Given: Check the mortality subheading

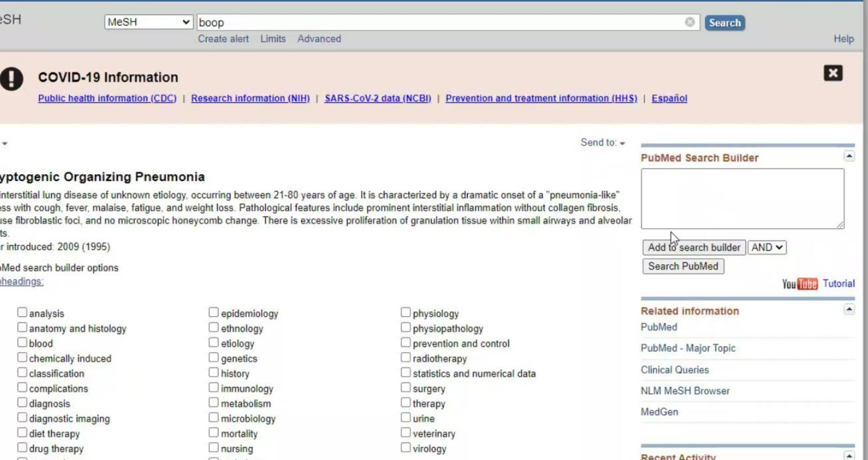Looking at the screenshot, I should [x=214, y=433].
